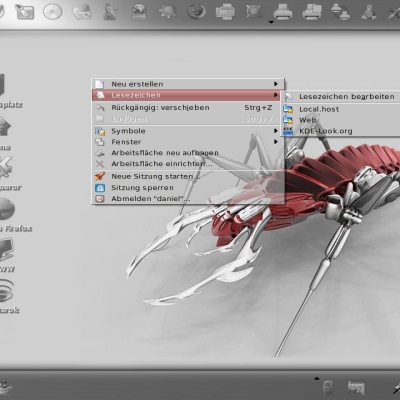Launch Firefox from the top panel
Image resolution: width=400 pixels, height=400 pixels.
coord(196,12)
